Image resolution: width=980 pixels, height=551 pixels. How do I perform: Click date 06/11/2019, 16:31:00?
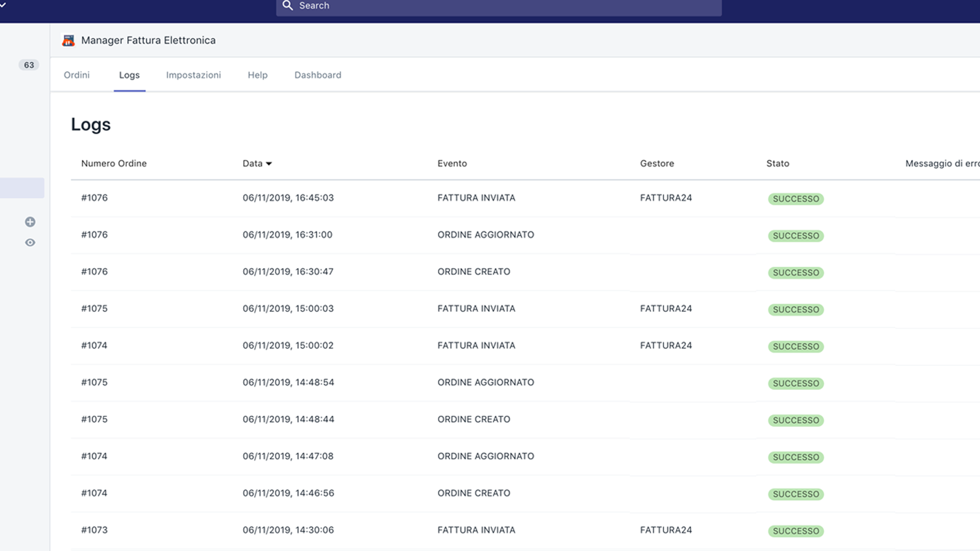[x=287, y=234]
